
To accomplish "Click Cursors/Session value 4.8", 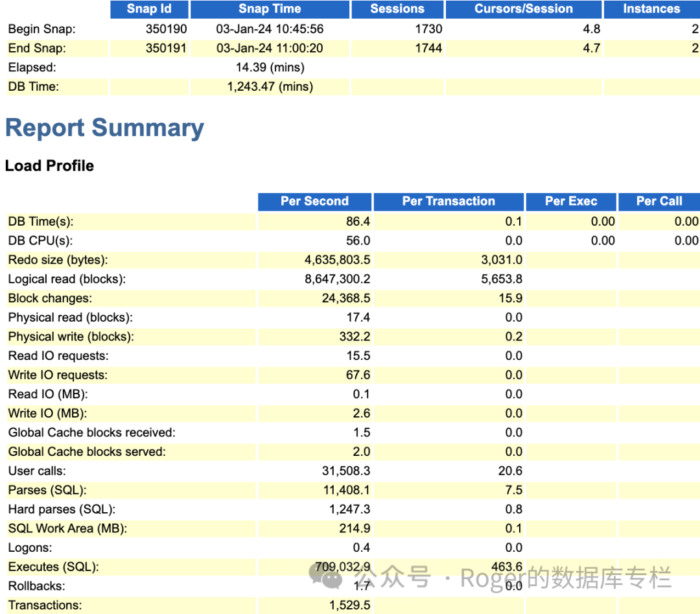I will click(592, 29).
